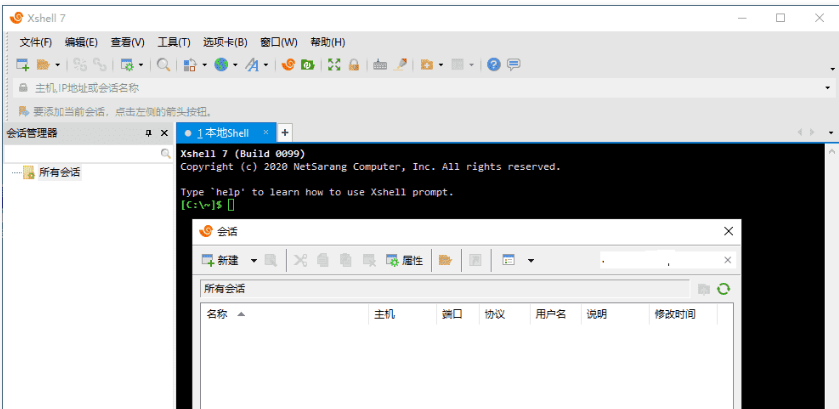The height and width of the screenshot is (409, 839).
Task: Launch Xftp with the orange swirl icon
Action: coord(288,65)
